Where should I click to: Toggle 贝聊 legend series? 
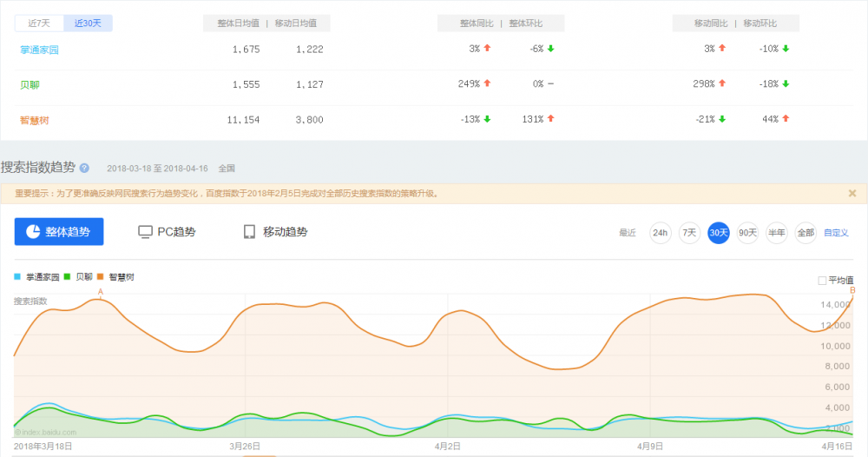[79, 277]
